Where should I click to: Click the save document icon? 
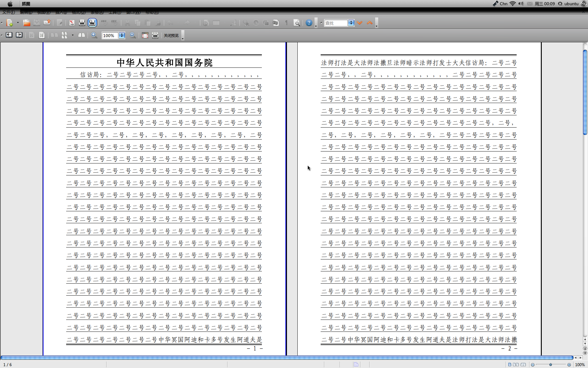pyautogui.click(x=37, y=23)
